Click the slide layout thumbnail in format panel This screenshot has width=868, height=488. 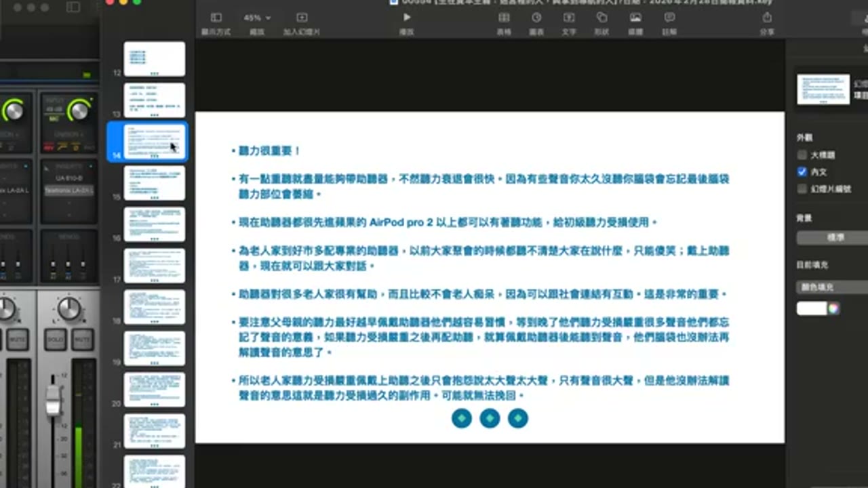823,89
